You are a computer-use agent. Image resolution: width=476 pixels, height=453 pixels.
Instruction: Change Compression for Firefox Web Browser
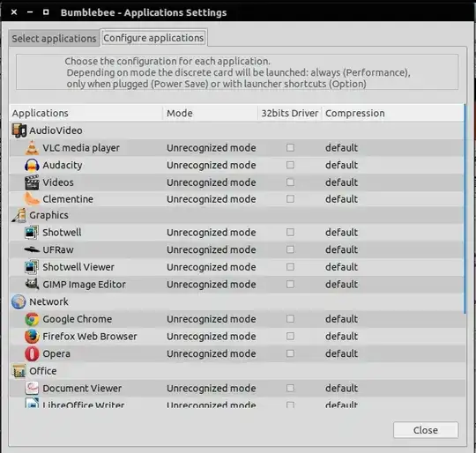point(341,337)
